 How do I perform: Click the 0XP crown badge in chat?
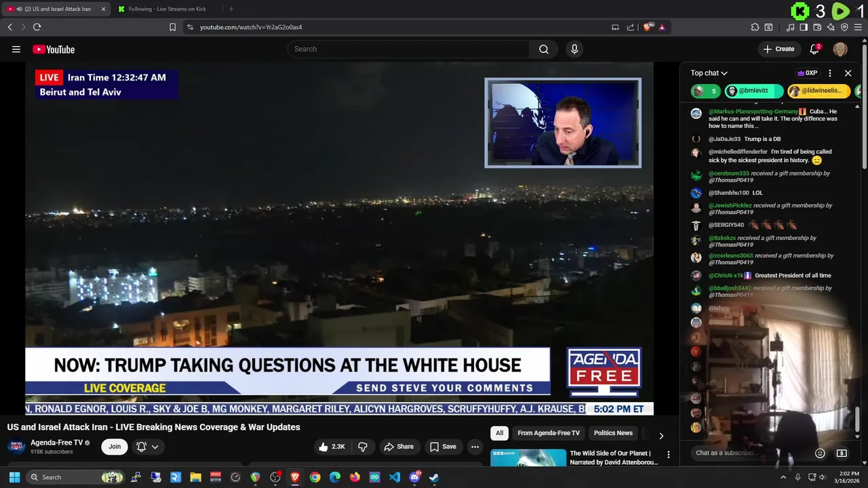point(807,73)
